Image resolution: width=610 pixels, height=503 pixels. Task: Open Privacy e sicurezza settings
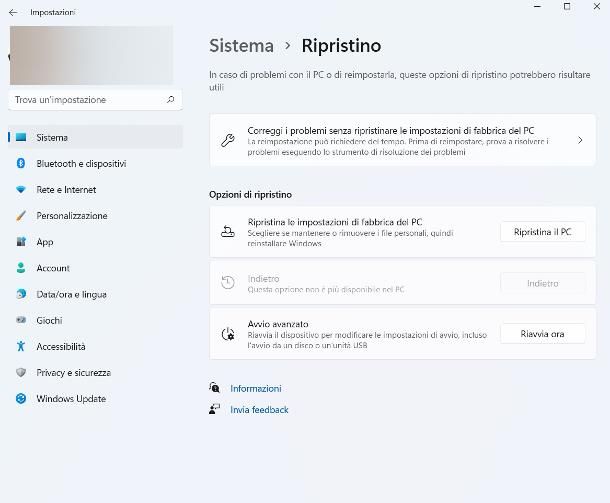(x=95, y=372)
